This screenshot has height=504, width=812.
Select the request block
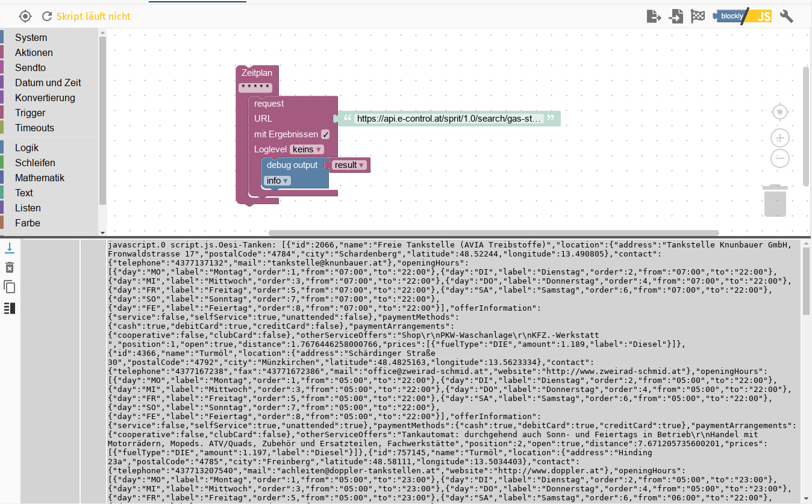pyautogui.click(x=269, y=104)
